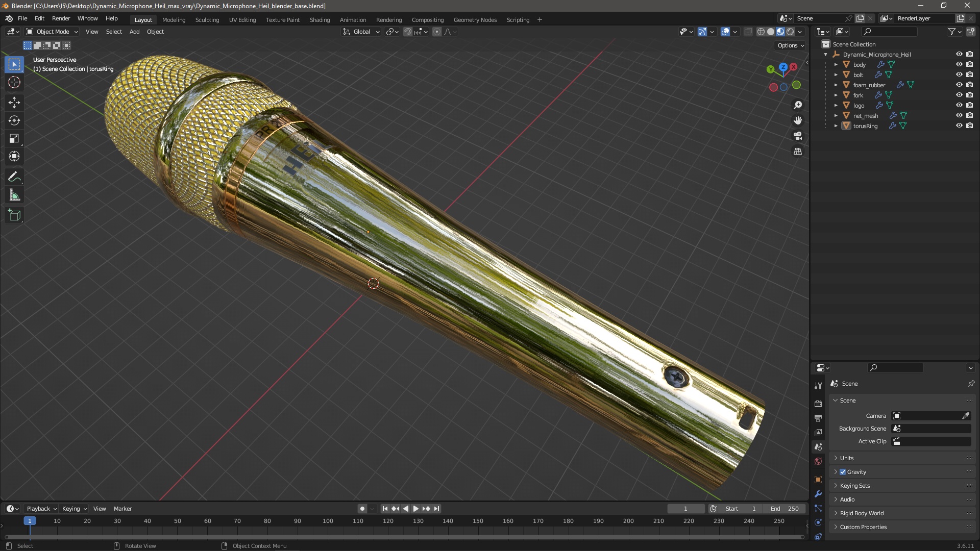This screenshot has height=551, width=980.
Task: Toggle X-ray mode in the viewport header
Action: pyautogui.click(x=748, y=32)
